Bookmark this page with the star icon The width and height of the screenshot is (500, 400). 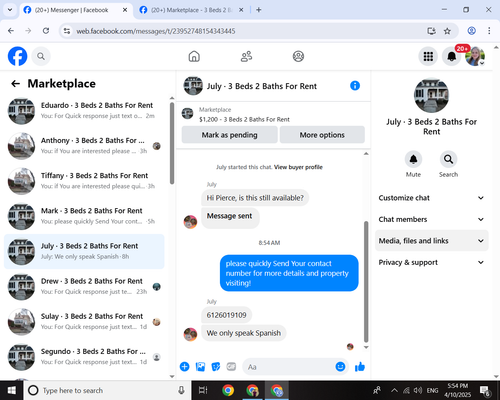(447, 31)
